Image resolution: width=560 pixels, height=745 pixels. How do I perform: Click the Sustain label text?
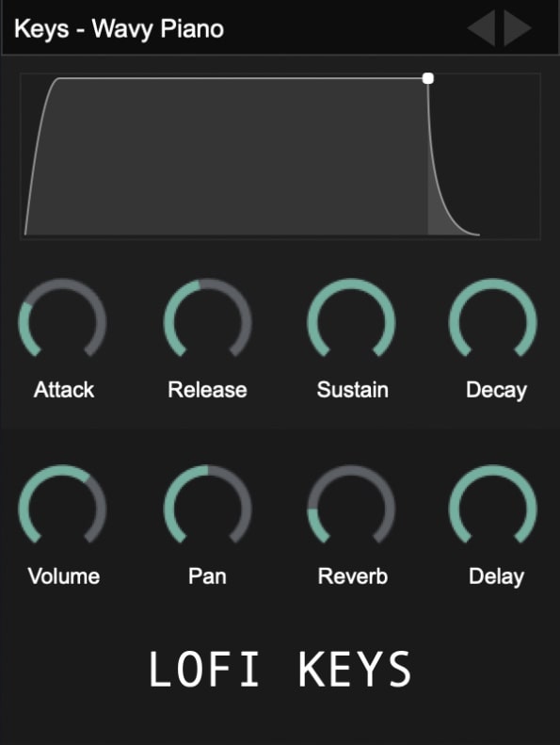click(x=352, y=390)
